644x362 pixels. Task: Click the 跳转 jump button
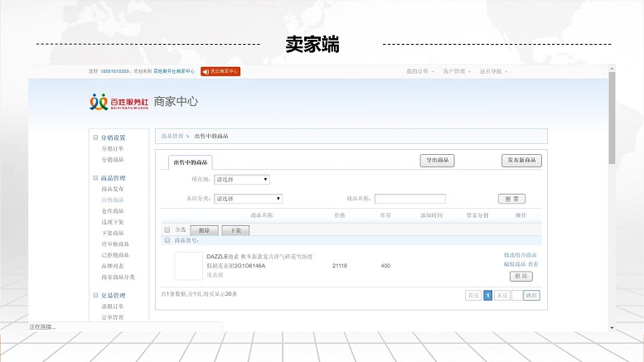click(531, 295)
